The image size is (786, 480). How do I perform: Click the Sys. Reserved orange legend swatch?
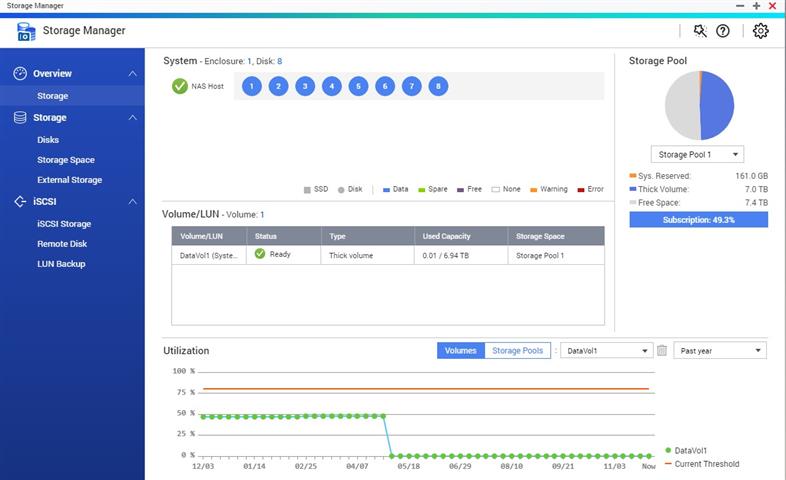pyautogui.click(x=633, y=176)
